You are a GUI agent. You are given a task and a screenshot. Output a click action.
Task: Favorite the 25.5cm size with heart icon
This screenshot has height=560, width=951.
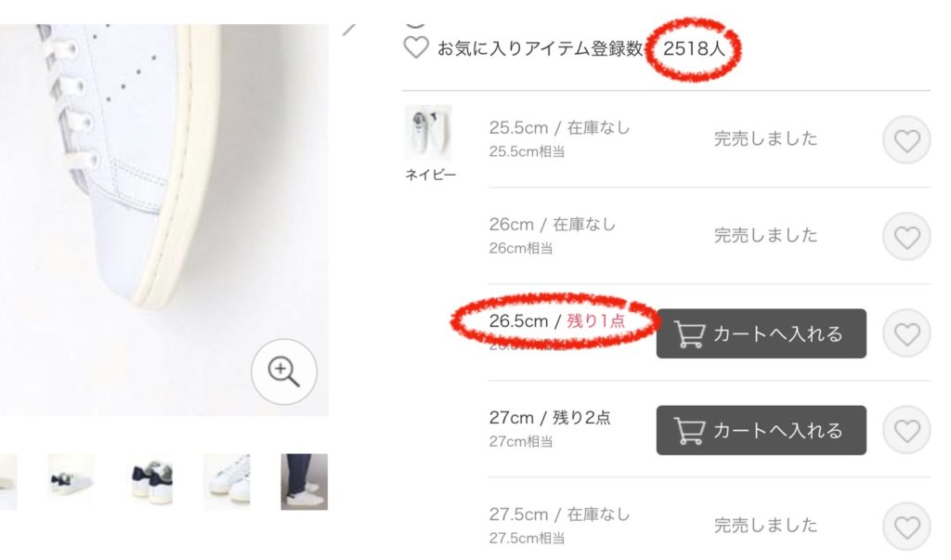click(906, 140)
